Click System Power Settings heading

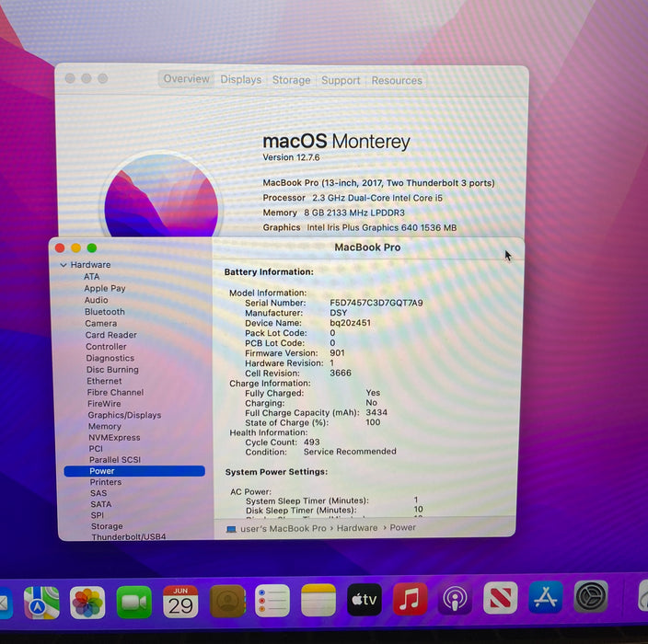pos(276,472)
